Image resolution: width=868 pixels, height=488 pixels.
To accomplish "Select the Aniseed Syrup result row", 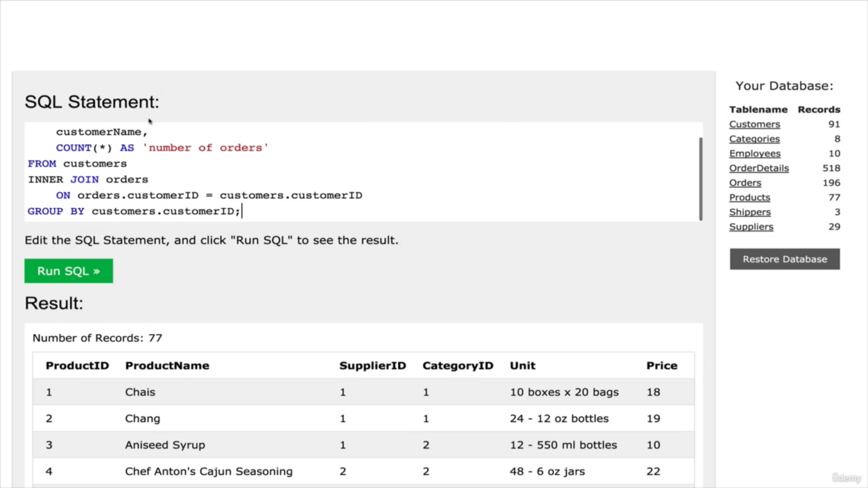I will coord(164,445).
